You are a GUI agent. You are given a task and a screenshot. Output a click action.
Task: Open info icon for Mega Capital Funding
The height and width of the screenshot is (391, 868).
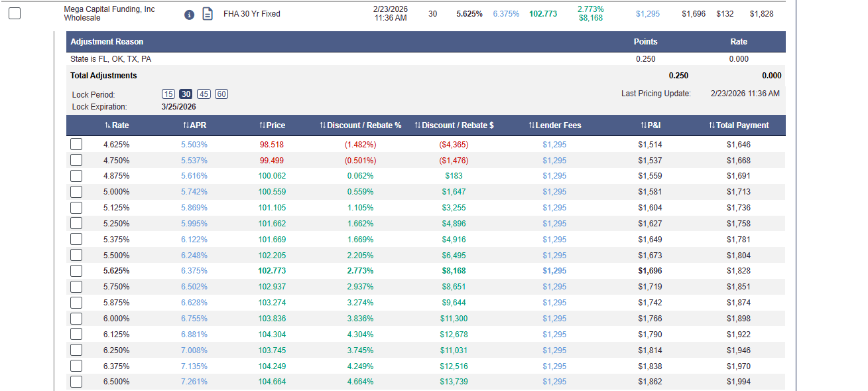click(x=189, y=14)
